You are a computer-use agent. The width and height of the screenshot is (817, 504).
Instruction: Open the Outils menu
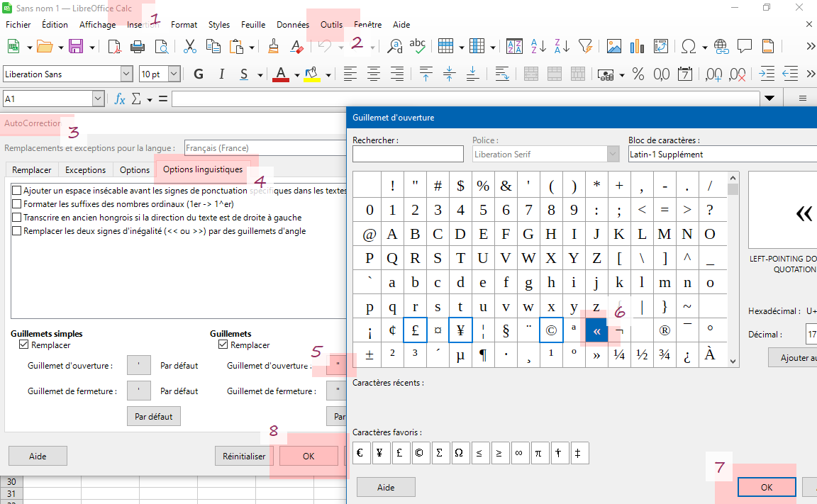click(331, 25)
